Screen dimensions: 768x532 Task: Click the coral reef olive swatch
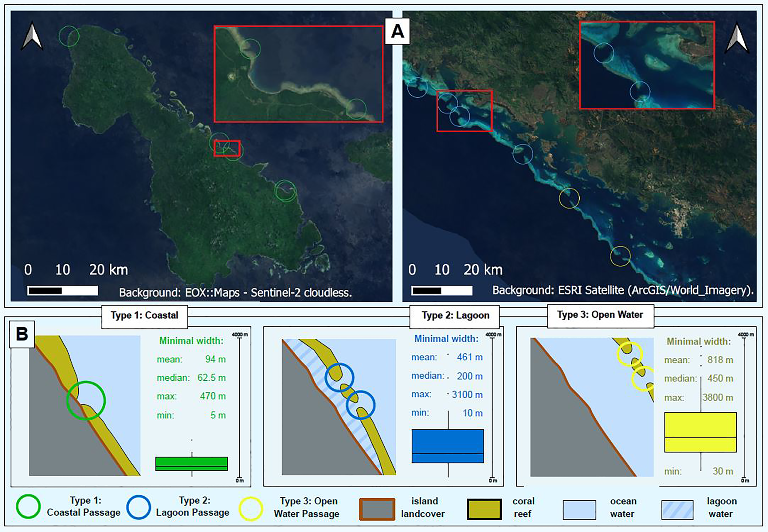pyautogui.click(x=484, y=509)
